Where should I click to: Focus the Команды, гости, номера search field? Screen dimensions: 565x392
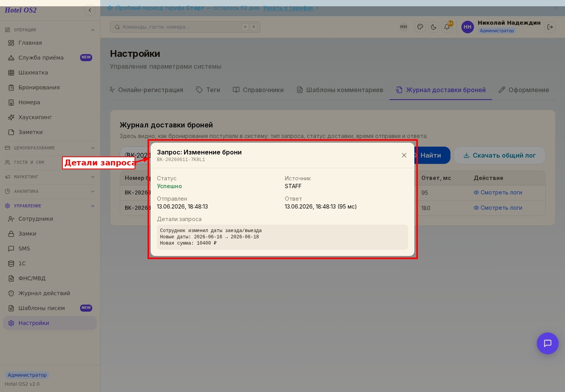coord(185,27)
